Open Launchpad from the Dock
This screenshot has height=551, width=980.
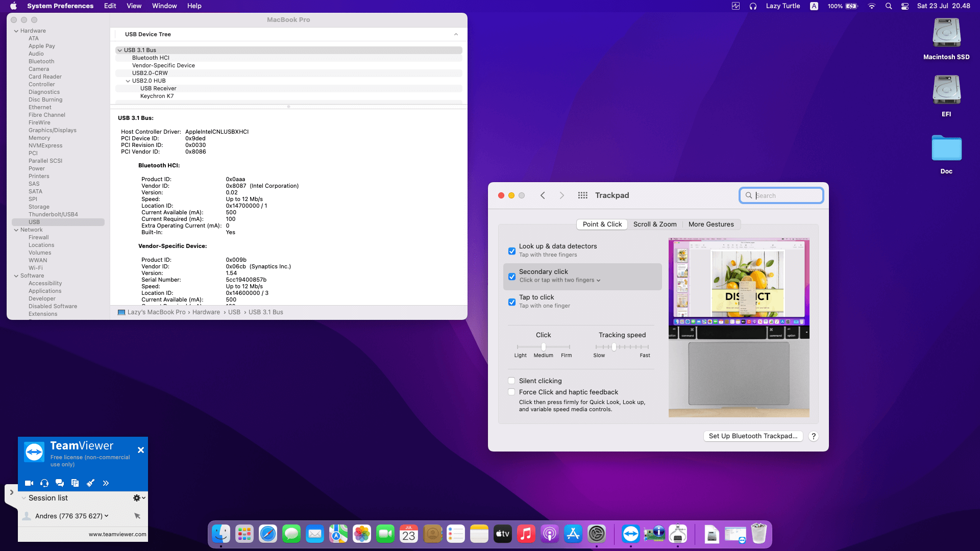(244, 534)
